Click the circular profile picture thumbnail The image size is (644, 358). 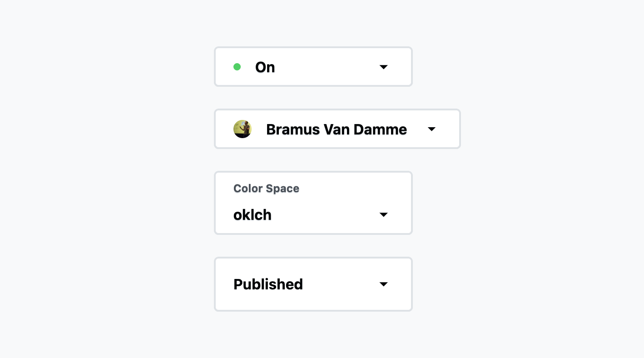(243, 129)
